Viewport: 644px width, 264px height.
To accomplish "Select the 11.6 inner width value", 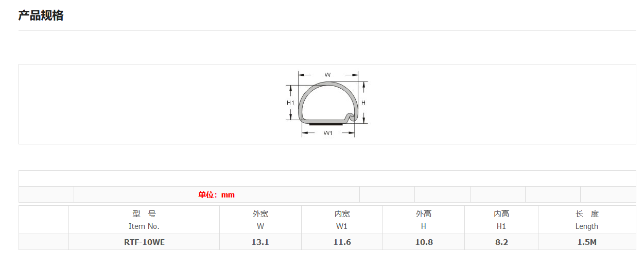I will tap(342, 242).
